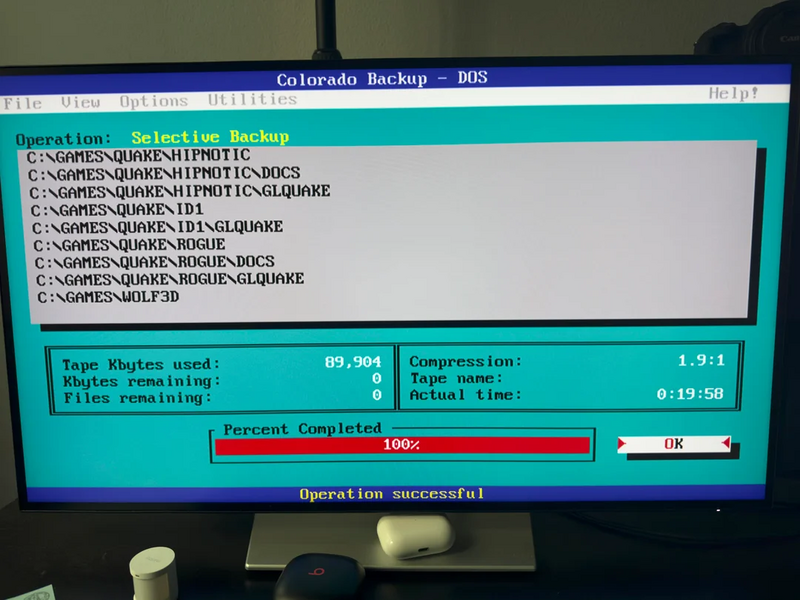The width and height of the screenshot is (800, 600).
Task: Select the C:\GAMES\QUAKE\ID1 entry
Action: click(117, 210)
